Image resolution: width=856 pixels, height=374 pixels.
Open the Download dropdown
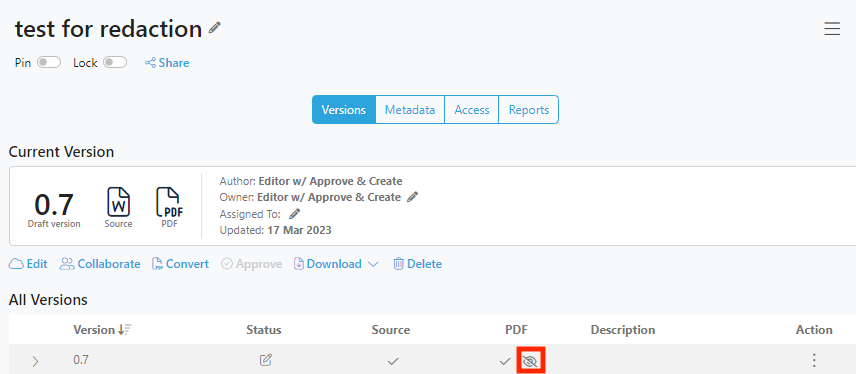tap(336, 264)
